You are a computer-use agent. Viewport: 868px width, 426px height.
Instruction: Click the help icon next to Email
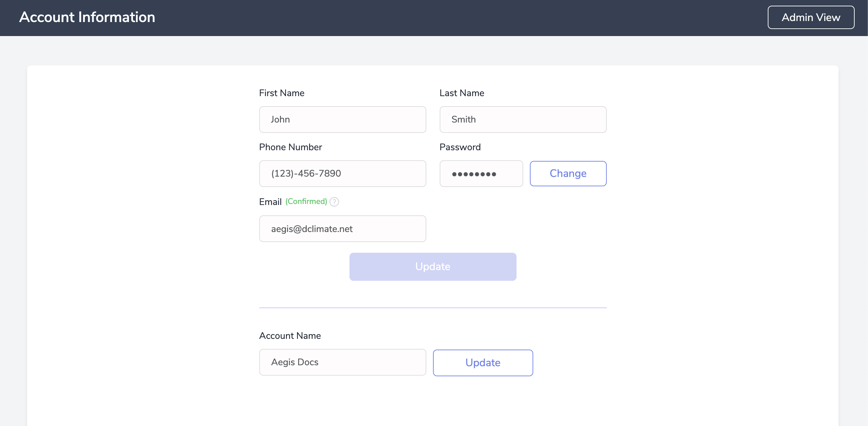coord(334,201)
